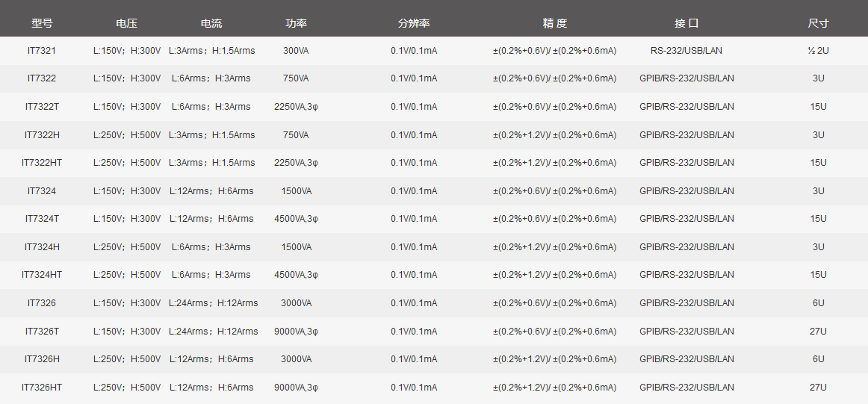Click 9000VA,3φ power in IT7326HT row

coord(296,388)
